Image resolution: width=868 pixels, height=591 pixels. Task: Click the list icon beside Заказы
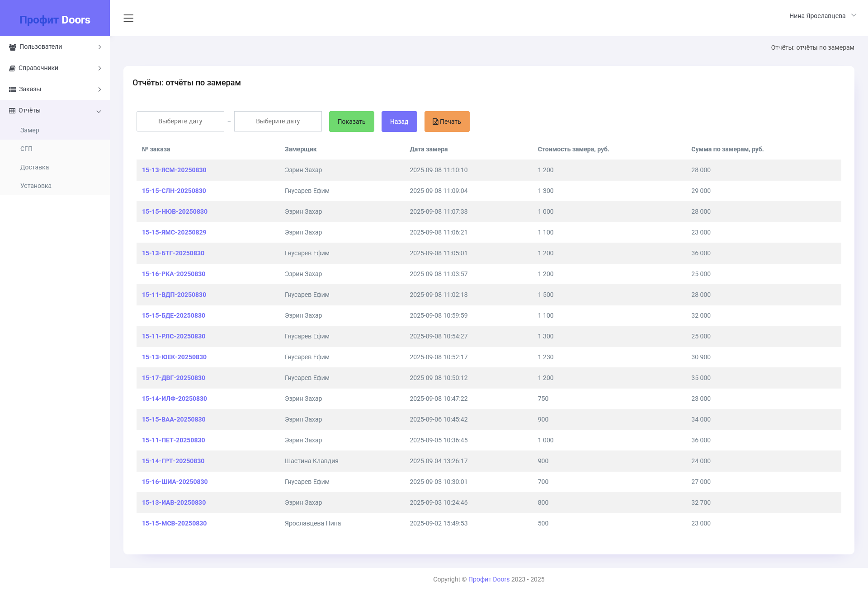click(12, 89)
